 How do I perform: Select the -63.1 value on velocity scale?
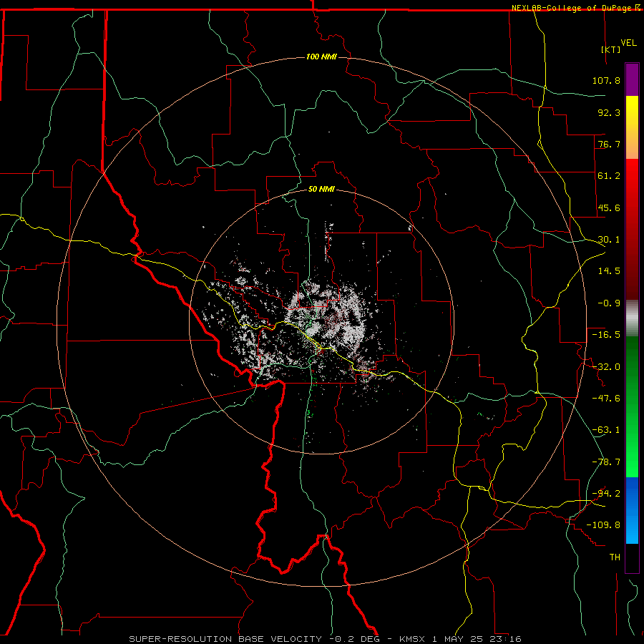pyautogui.click(x=606, y=430)
